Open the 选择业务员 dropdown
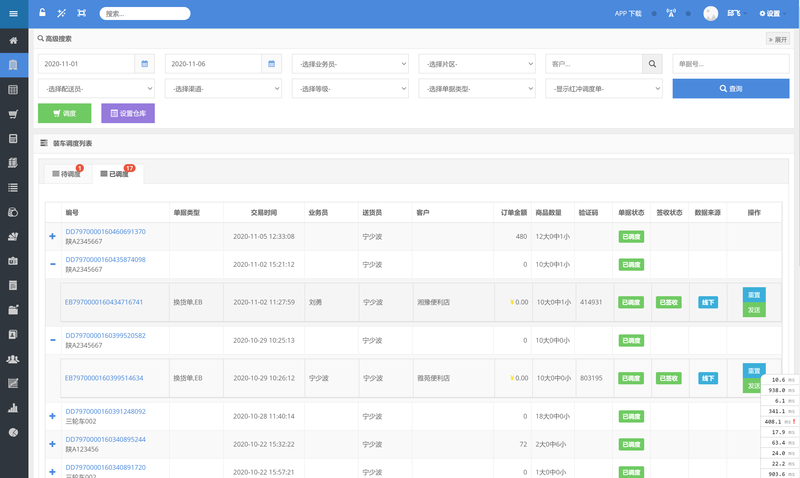800x478 pixels. 350,64
